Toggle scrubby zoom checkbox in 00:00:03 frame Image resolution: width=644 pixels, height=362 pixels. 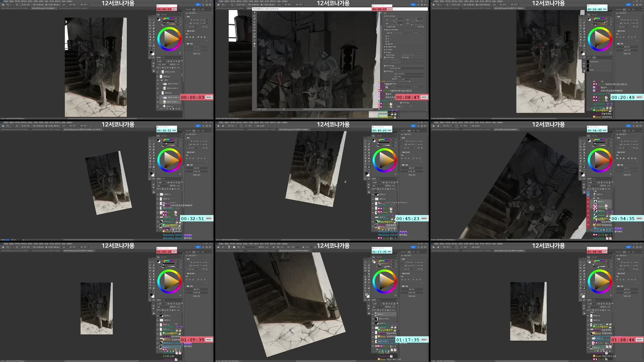coord(46,5)
